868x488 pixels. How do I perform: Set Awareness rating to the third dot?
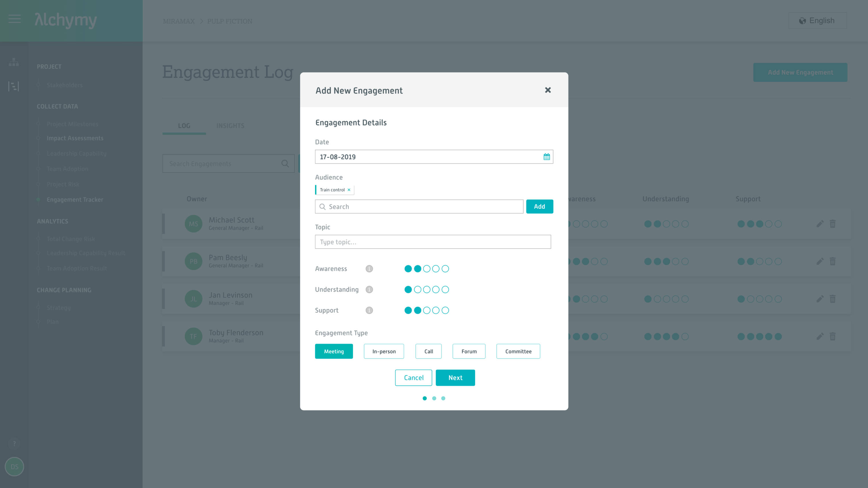427,269
